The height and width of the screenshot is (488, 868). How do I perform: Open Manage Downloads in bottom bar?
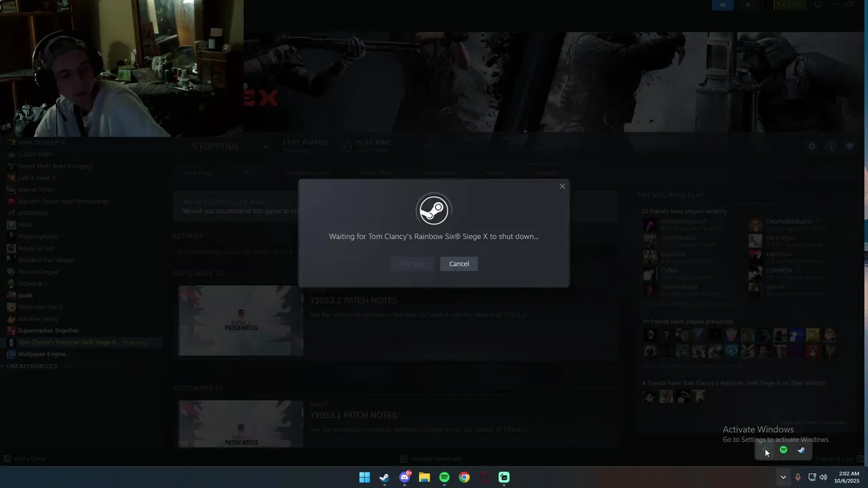click(x=431, y=459)
